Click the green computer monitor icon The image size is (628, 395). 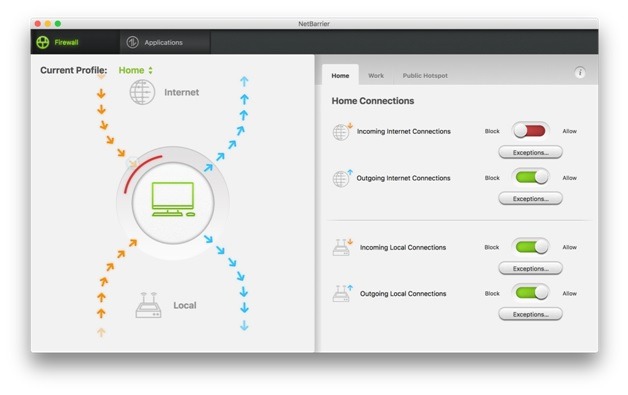point(173,199)
